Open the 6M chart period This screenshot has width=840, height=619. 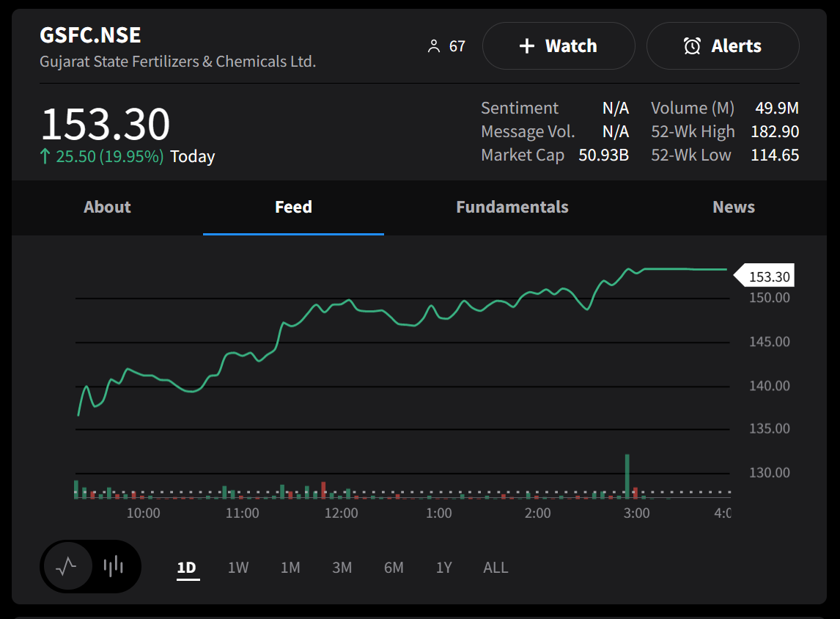[394, 567]
